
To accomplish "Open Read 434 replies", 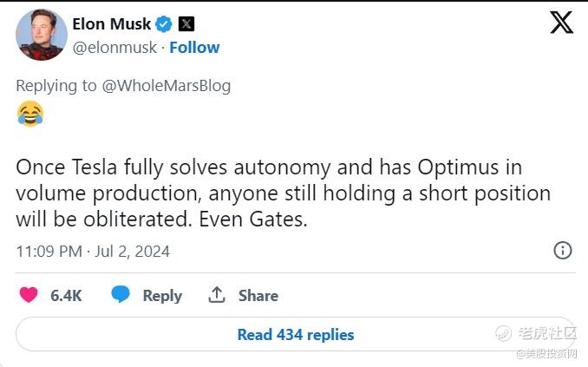I will [295, 334].
